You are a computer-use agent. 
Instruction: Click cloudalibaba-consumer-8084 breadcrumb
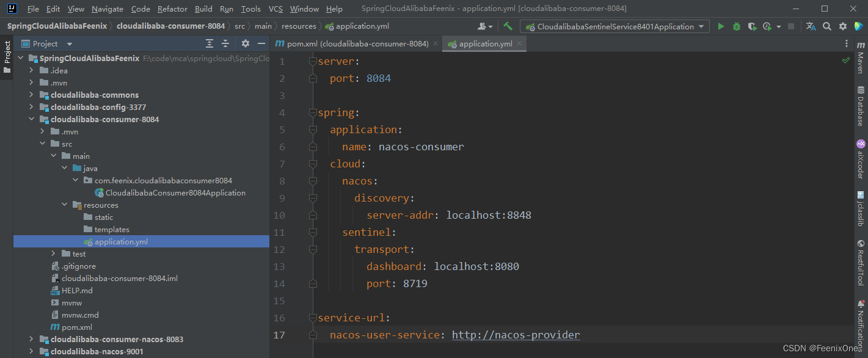(170, 26)
